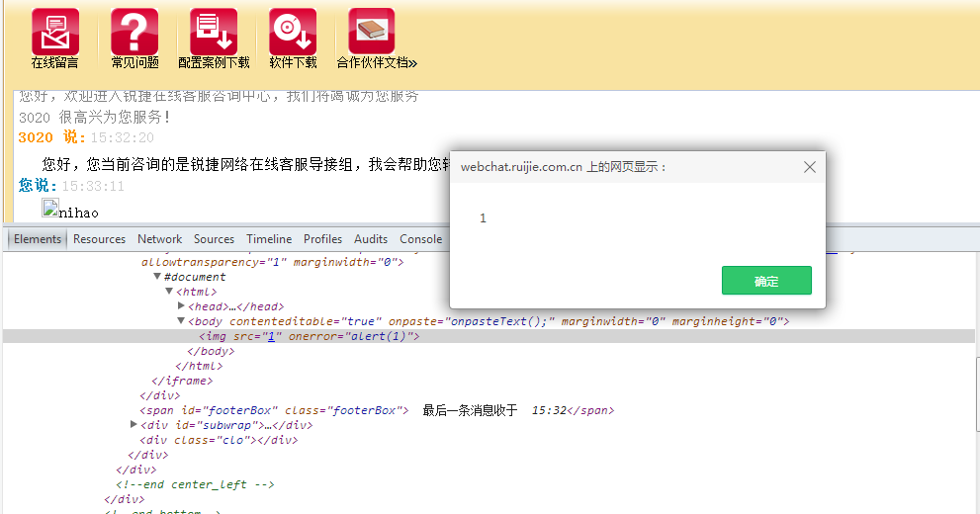Open the Console devtools tab
This screenshot has width=980, height=514.
click(x=420, y=239)
